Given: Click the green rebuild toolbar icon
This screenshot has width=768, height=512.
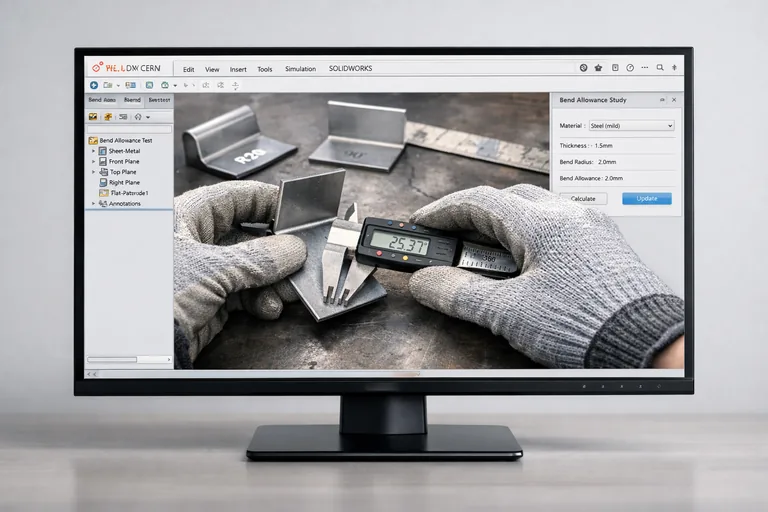Looking at the screenshot, I should click(165, 85).
